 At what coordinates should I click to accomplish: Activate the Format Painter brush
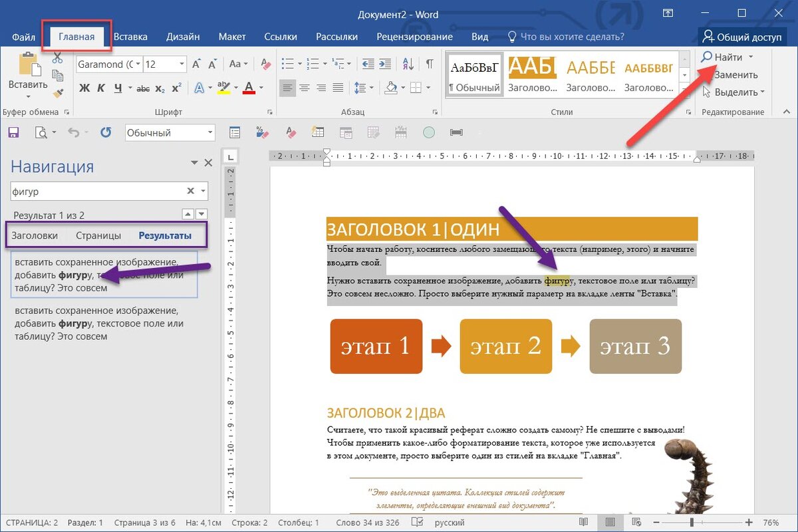click(x=57, y=92)
